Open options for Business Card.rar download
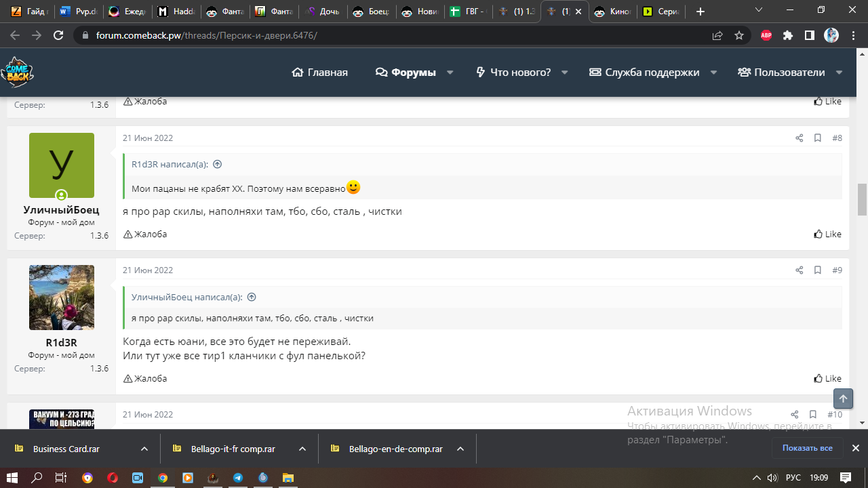This screenshot has width=868, height=488. (x=144, y=449)
